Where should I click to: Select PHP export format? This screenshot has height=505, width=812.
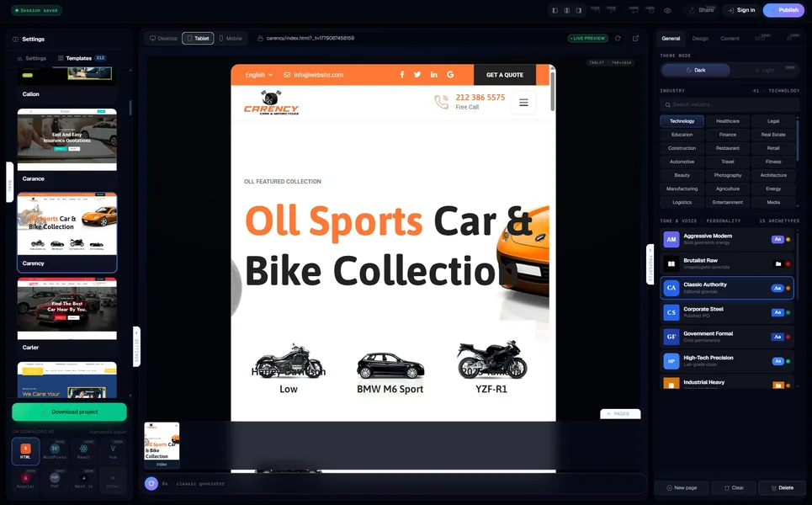point(55,481)
